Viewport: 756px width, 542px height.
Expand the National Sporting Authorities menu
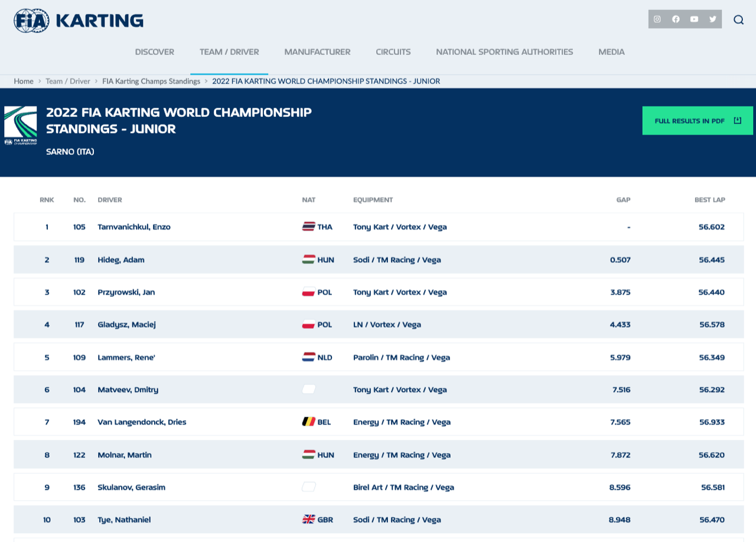pyautogui.click(x=504, y=52)
